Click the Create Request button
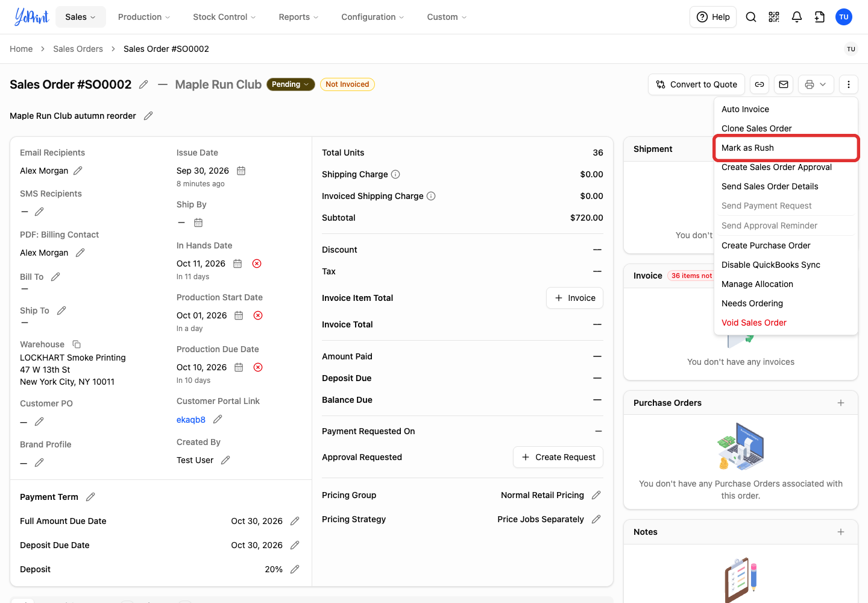Image resolution: width=868 pixels, height=603 pixels. (x=558, y=457)
